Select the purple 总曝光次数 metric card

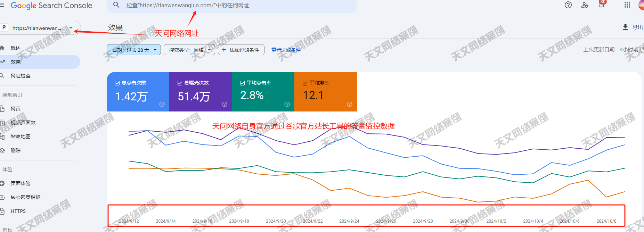pos(201,92)
